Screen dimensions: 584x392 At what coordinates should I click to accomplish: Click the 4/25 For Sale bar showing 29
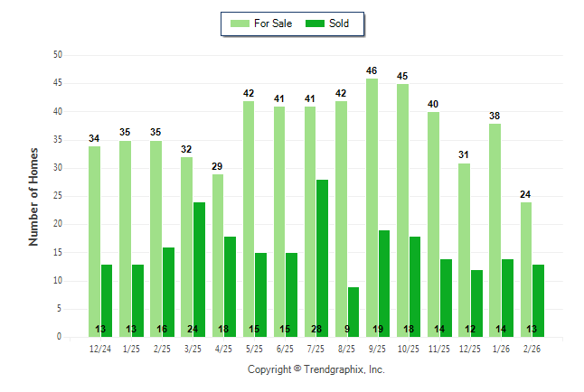coord(217,256)
